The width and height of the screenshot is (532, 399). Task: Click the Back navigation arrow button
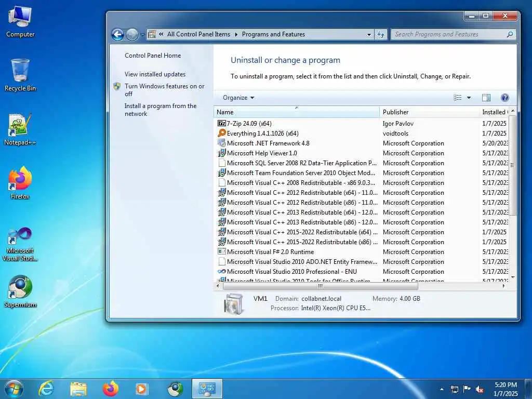(117, 34)
